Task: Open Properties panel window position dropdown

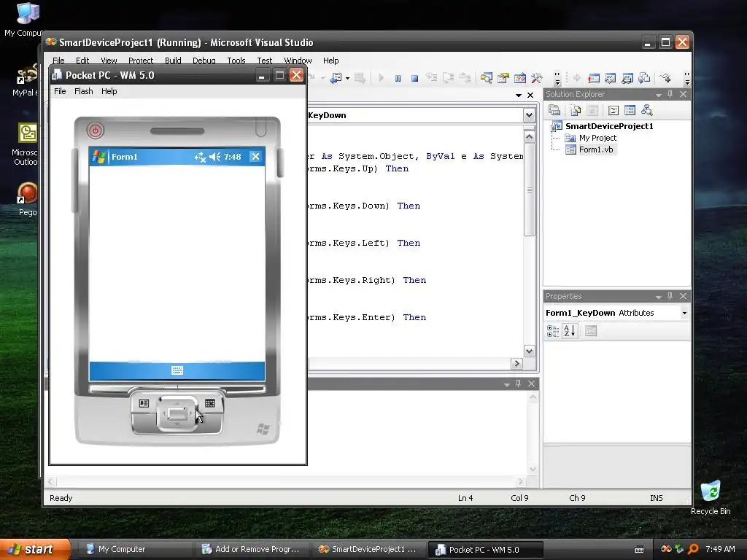Action: 659,297
